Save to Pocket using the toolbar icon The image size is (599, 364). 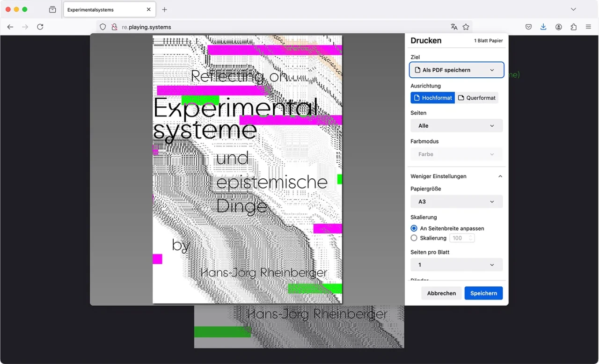pyautogui.click(x=528, y=27)
